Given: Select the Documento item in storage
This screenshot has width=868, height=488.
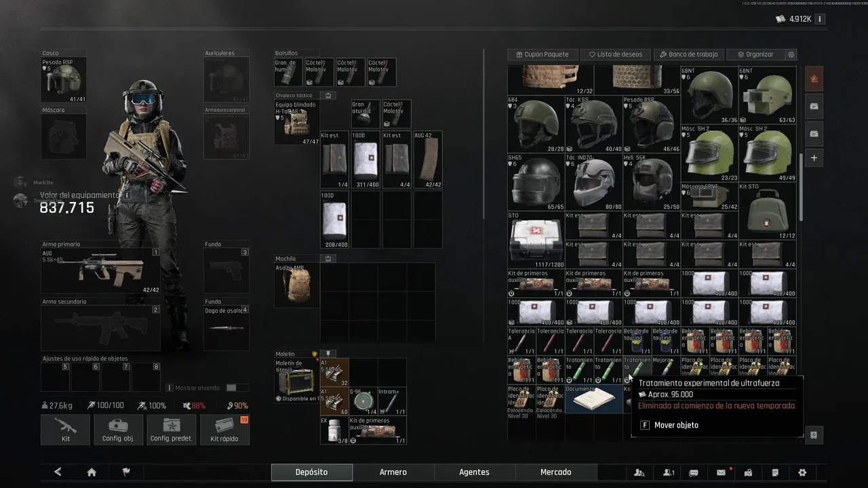Looking at the screenshot, I should [593, 399].
